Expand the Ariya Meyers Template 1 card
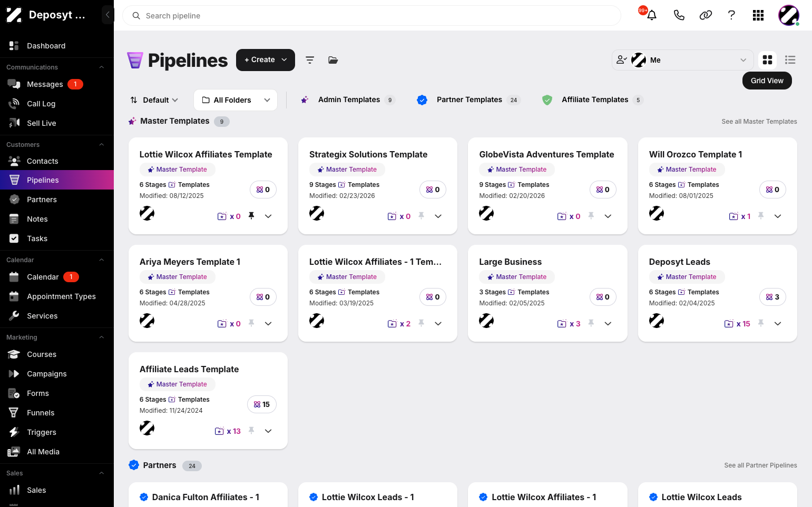 tap(268, 323)
